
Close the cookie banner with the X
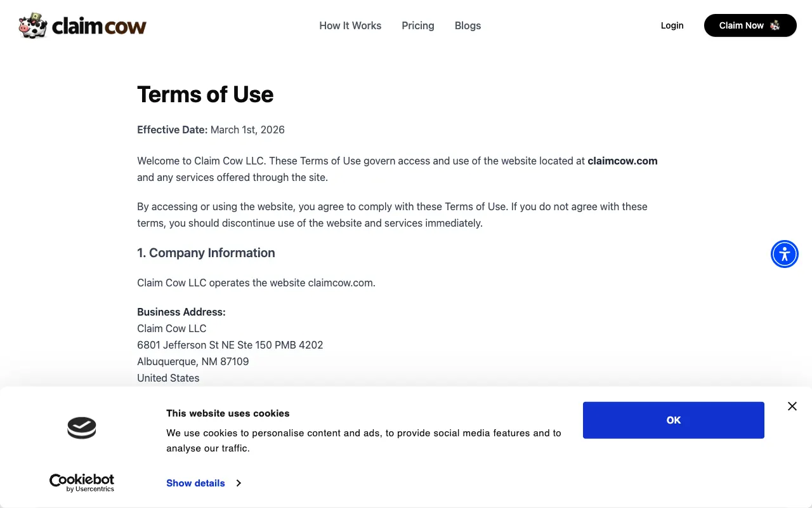click(792, 406)
